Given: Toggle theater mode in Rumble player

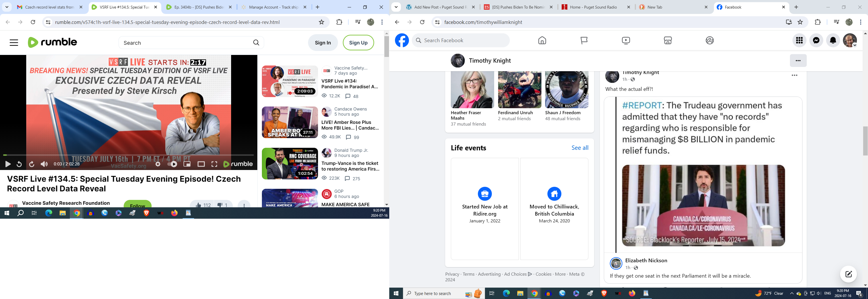Looking at the screenshot, I should click(x=201, y=164).
